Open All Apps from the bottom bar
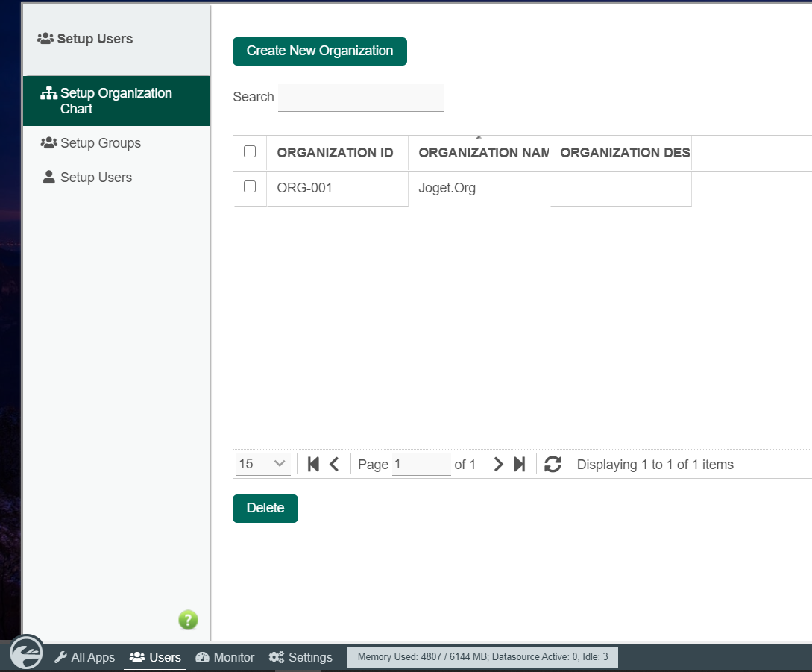This screenshot has width=812, height=672. tap(84, 657)
